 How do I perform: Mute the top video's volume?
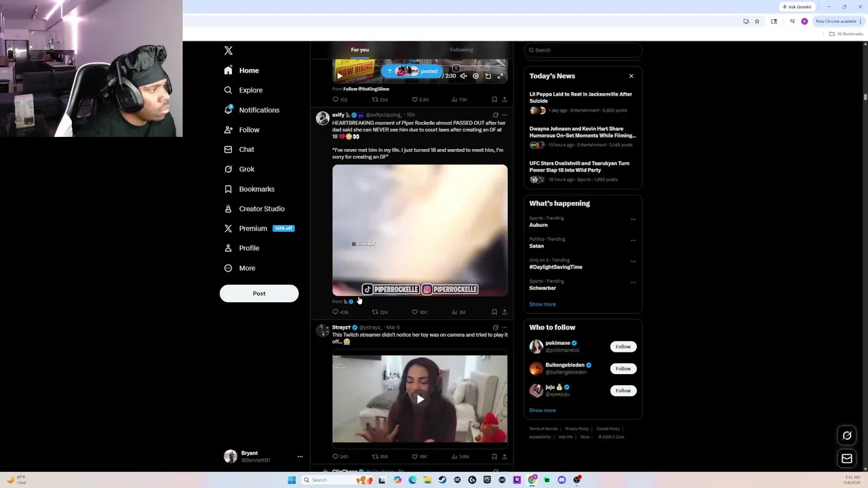pos(463,76)
